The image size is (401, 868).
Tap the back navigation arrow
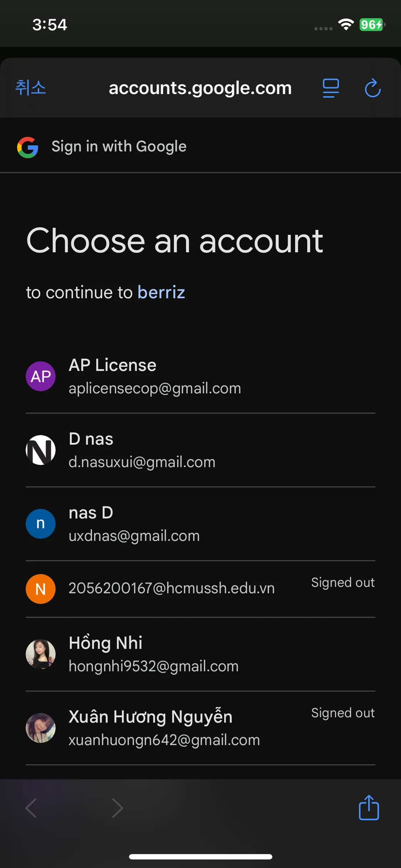click(x=31, y=808)
